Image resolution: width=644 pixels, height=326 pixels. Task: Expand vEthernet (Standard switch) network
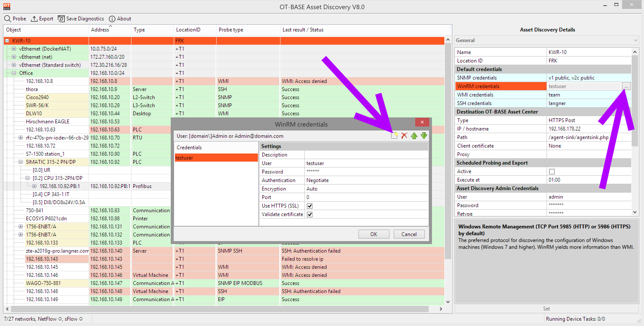[x=14, y=65]
